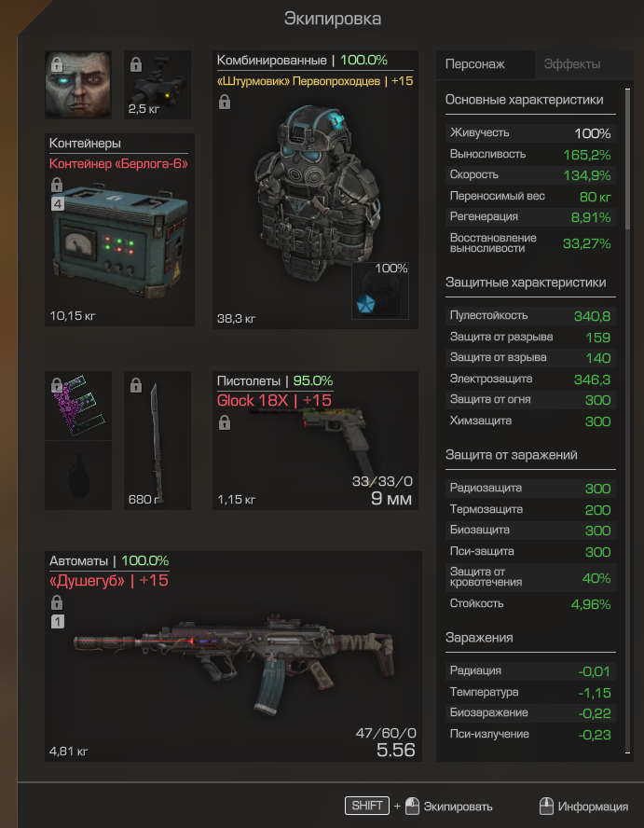The image size is (644, 828).
Task: Click the stats panel vertical scrollbar
Action: [627, 159]
